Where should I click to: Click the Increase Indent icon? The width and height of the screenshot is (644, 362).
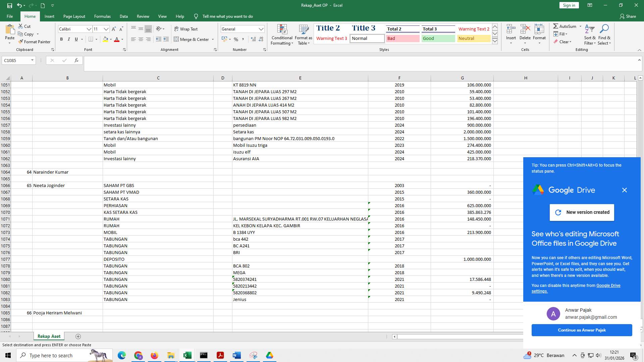(166, 39)
